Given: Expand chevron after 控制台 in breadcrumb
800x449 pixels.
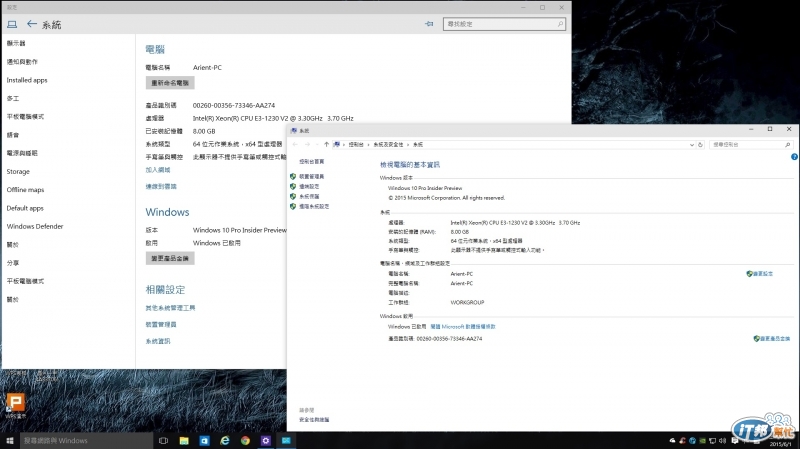Looking at the screenshot, I should tap(368, 145).
